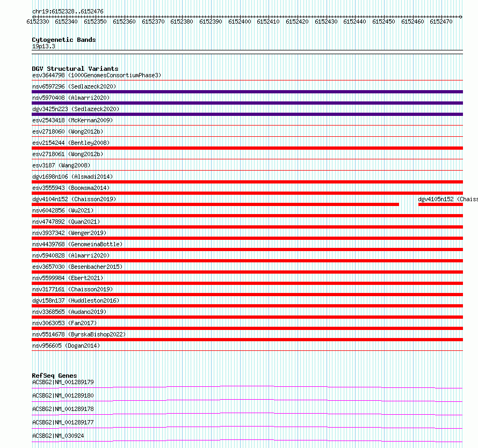Click the chr19:6152328..6152476 region label
The width and height of the screenshot is (478, 448).
tap(68, 11)
